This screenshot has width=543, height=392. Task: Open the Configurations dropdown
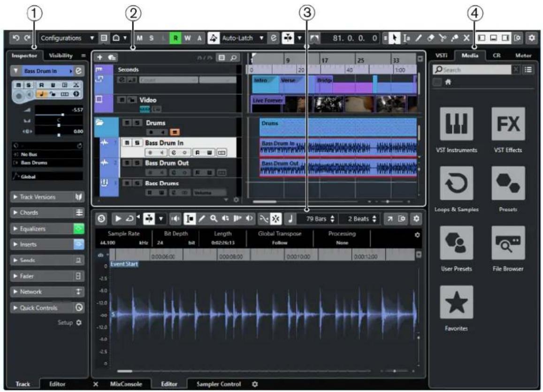click(67, 38)
